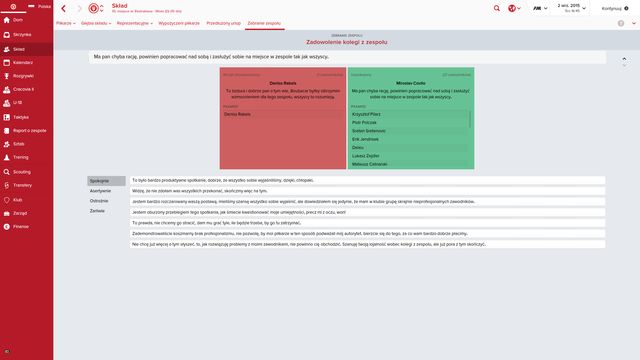The width and height of the screenshot is (640, 360).
Task: Open the Przedłużony urlop tab
Action: (x=223, y=23)
